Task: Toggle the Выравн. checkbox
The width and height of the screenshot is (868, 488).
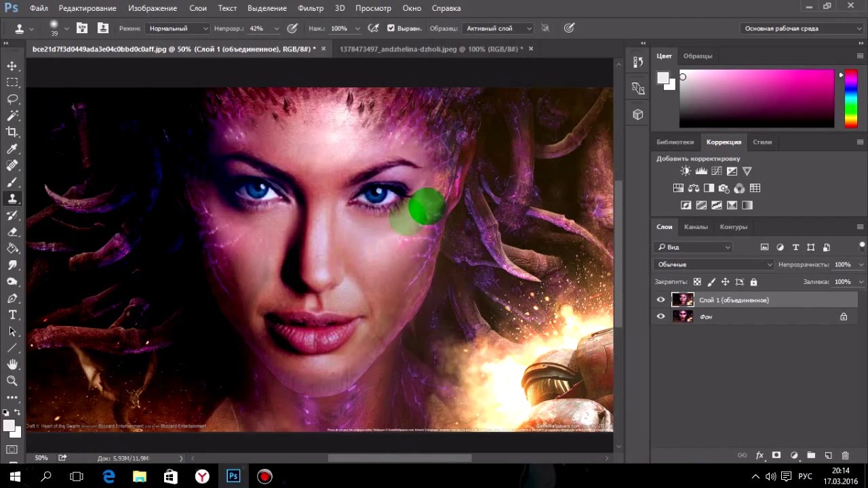Action: [x=391, y=28]
